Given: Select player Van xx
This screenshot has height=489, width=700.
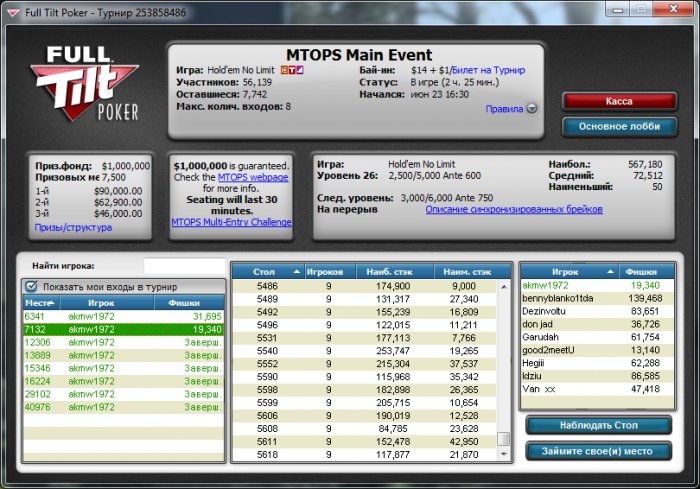Looking at the screenshot, I should click(x=598, y=389).
